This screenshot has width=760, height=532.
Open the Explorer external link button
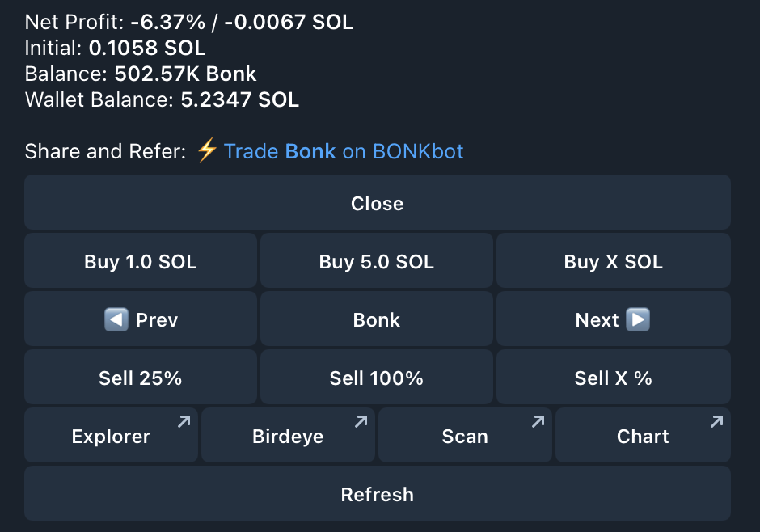tap(111, 437)
